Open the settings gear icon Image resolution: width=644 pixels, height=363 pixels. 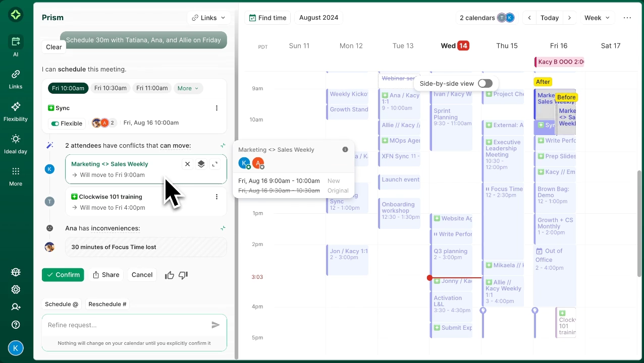tap(16, 289)
